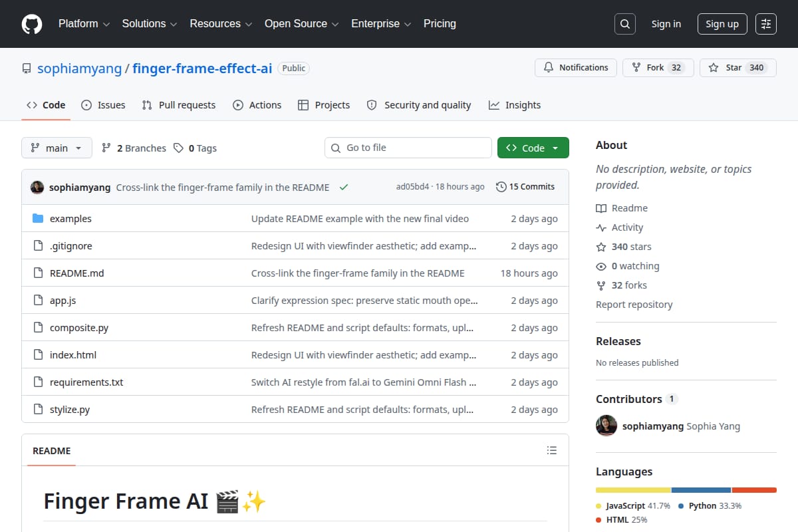
Task: Click the tag icon next to 0 Tags
Action: (178, 148)
